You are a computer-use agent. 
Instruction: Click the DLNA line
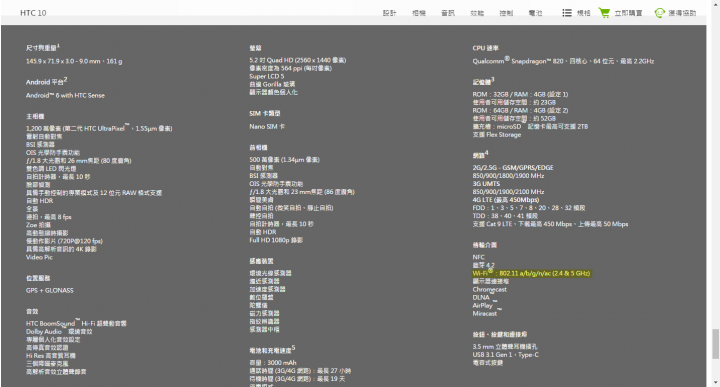pos(481,297)
